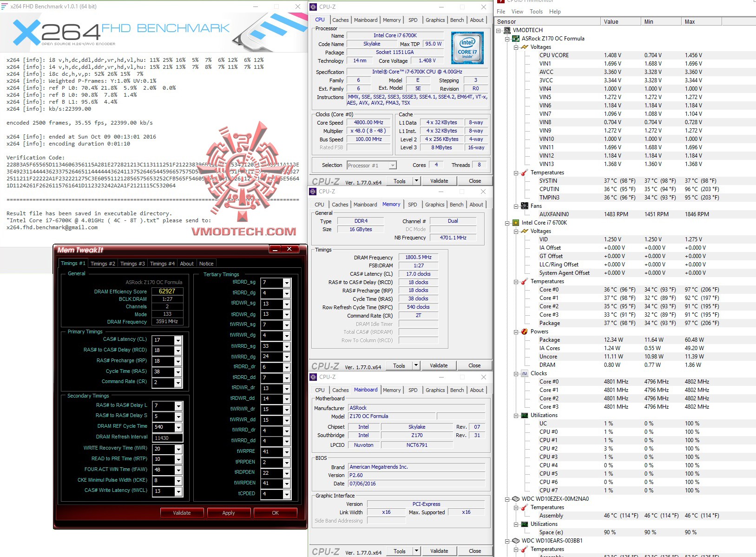
Task: Click Validate in the CPU-Z Mainboard window
Action: (439, 550)
